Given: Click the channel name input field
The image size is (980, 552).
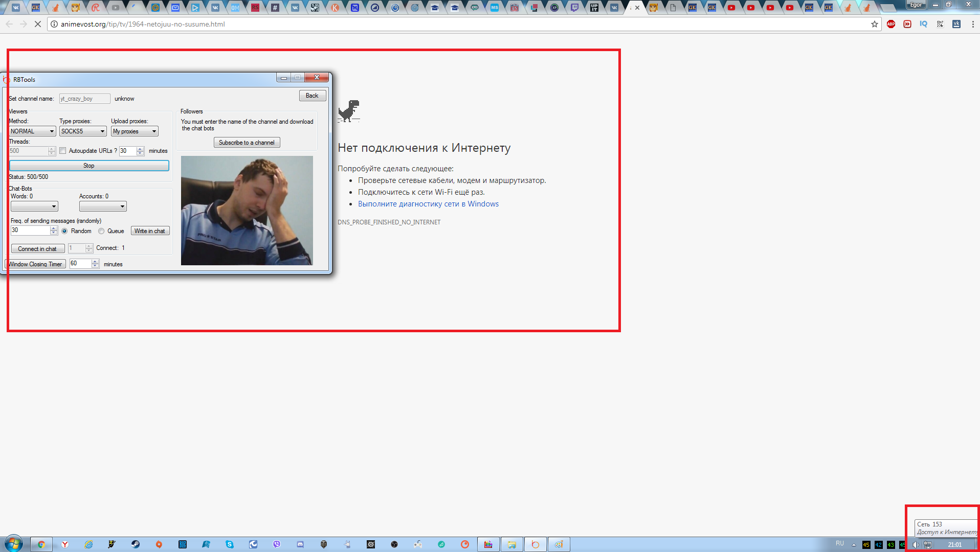Looking at the screenshot, I should tap(84, 99).
